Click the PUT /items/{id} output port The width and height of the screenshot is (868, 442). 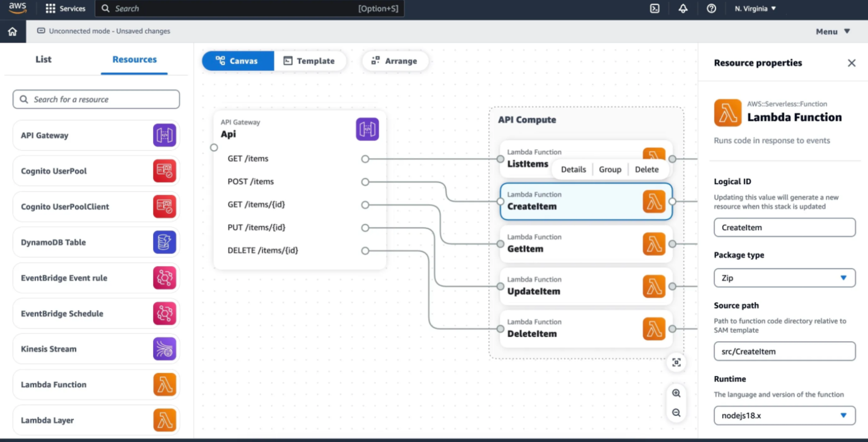click(365, 228)
